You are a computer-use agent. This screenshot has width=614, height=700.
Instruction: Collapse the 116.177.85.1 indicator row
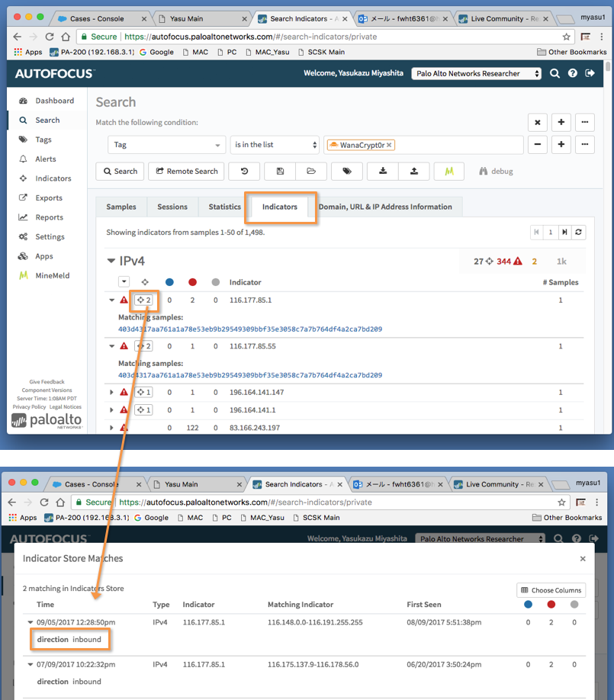coord(112,300)
